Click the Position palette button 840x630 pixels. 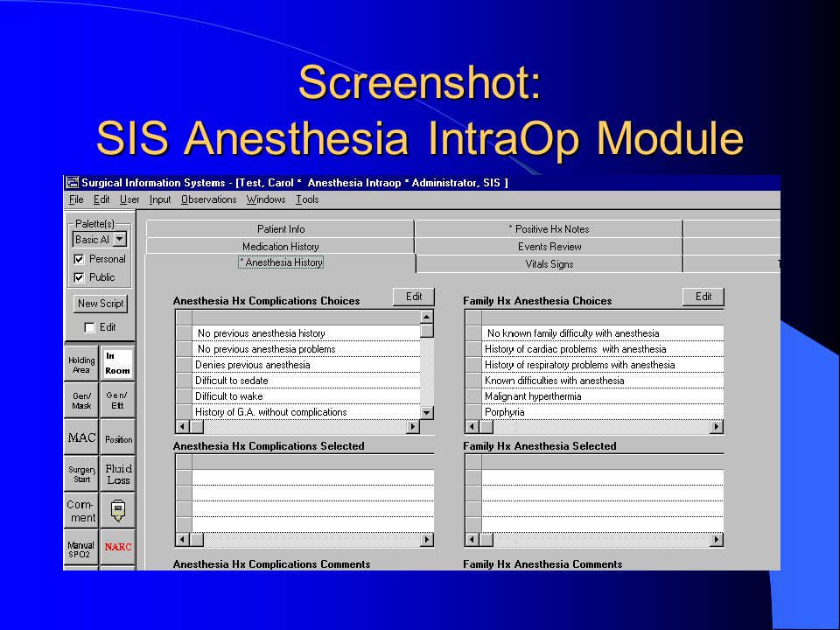pos(118,438)
